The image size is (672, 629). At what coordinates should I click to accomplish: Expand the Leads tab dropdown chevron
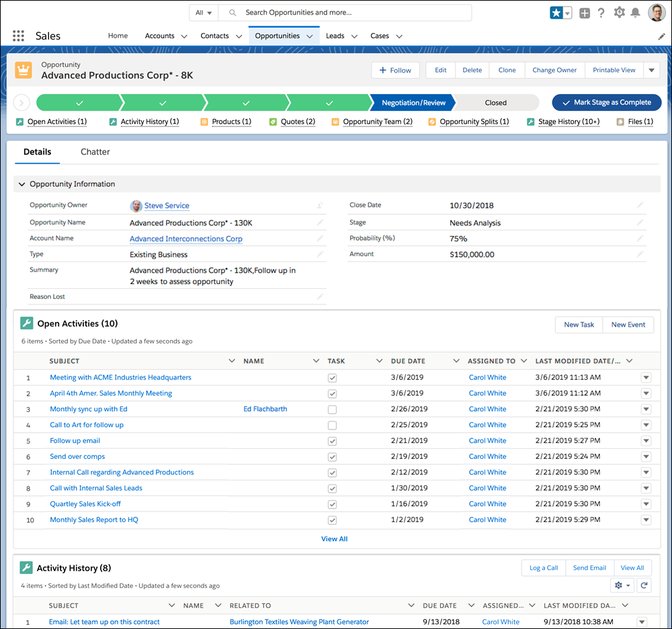[354, 36]
